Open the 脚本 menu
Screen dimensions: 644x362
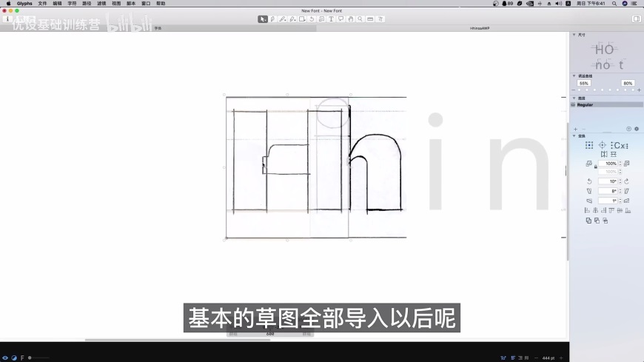131,3
